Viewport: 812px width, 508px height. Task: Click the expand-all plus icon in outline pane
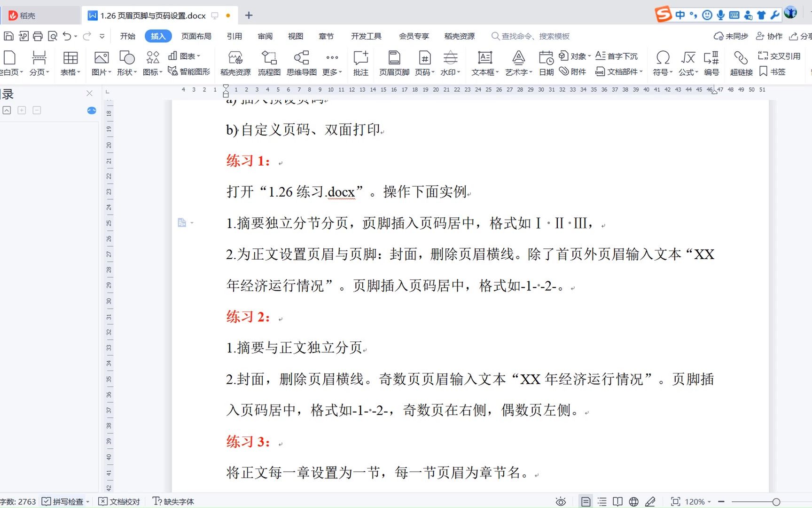(x=22, y=110)
